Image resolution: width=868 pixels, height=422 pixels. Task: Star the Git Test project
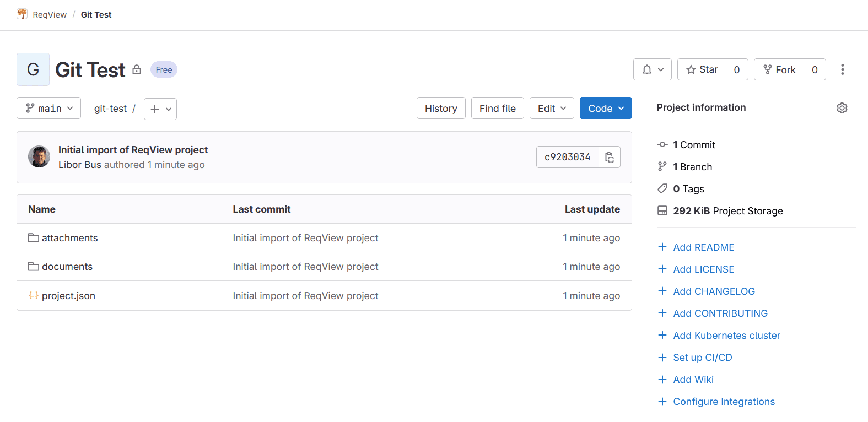pyautogui.click(x=702, y=69)
